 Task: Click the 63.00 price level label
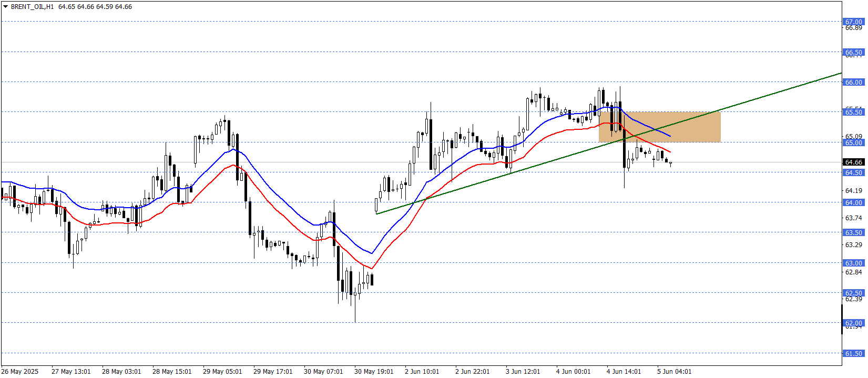(854, 263)
